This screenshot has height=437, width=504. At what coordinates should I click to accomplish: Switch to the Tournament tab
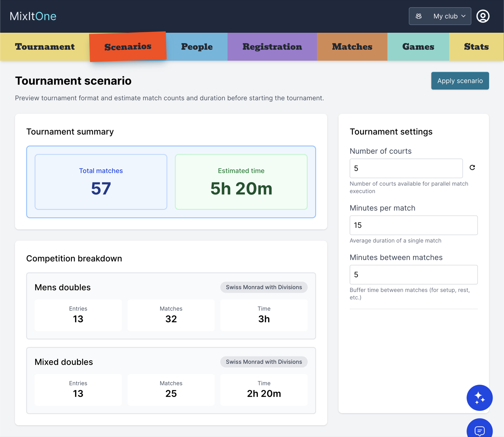click(x=45, y=47)
